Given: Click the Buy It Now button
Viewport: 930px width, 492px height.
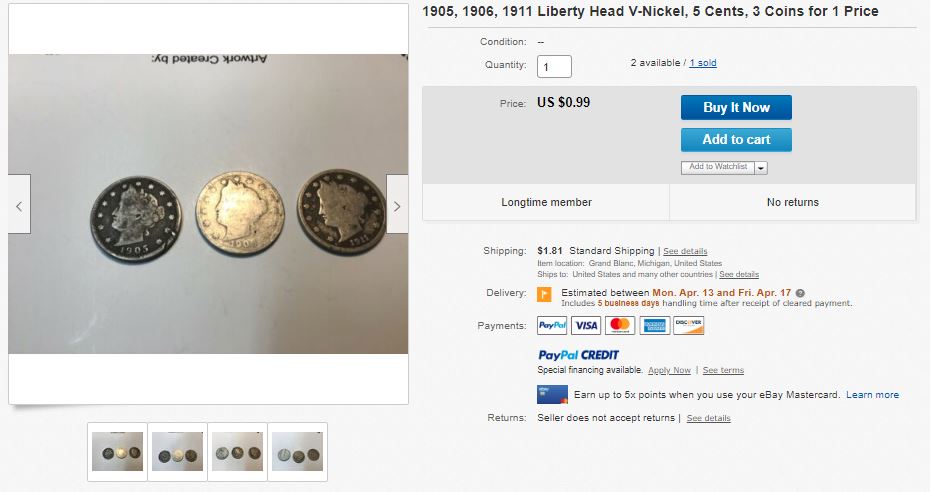Looking at the screenshot, I should [736, 107].
